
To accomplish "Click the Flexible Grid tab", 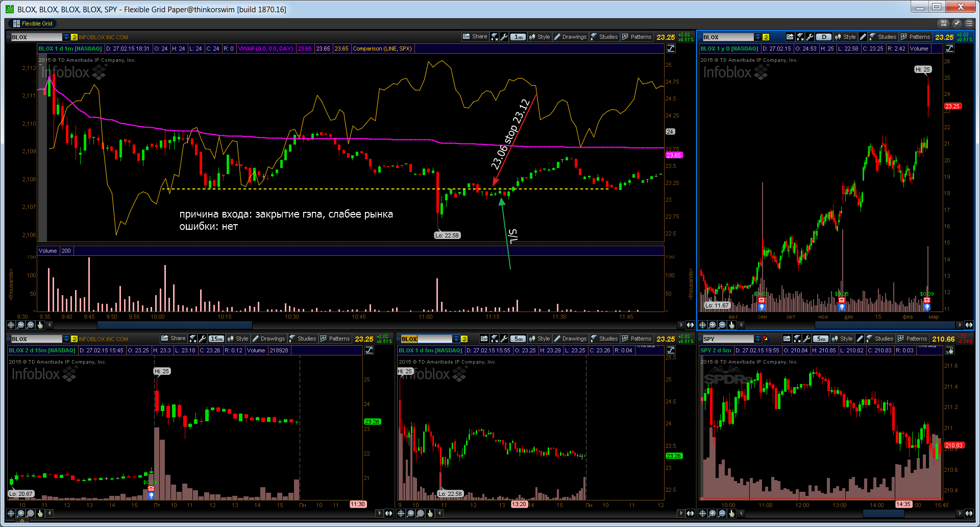I will click(x=33, y=23).
